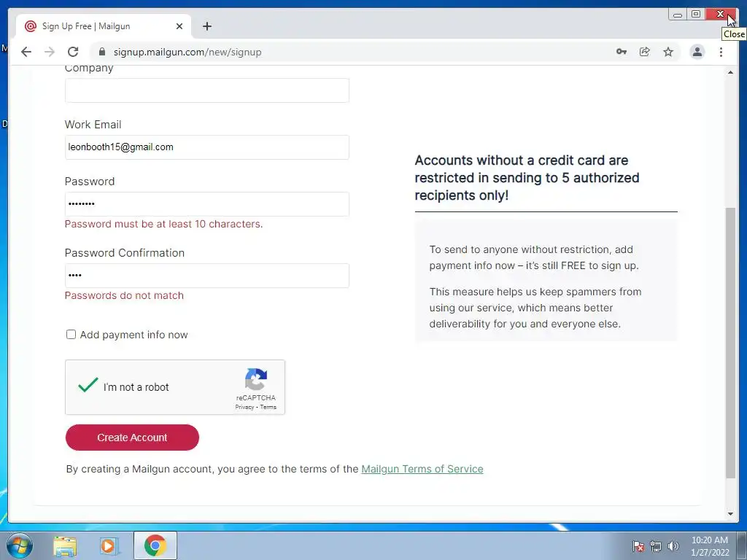Open the Windows Start menu
This screenshot has width=747, height=560.
[20, 545]
